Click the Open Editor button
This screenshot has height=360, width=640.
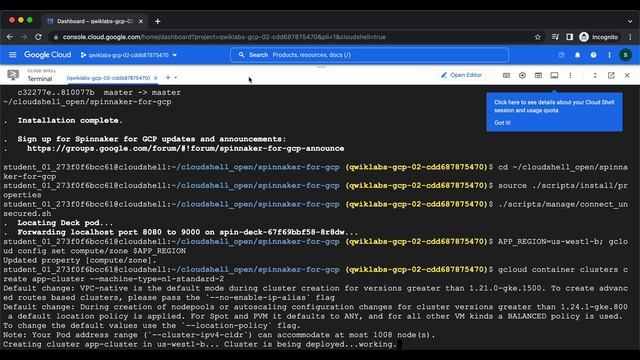point(462,75)
